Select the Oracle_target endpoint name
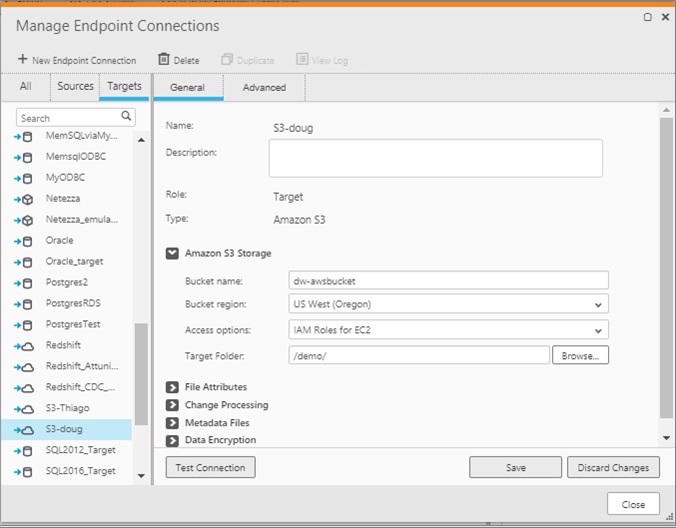Image resolution: width=676 pixels, height=528 pixels. pyautogui.click(x=74, y=262)
